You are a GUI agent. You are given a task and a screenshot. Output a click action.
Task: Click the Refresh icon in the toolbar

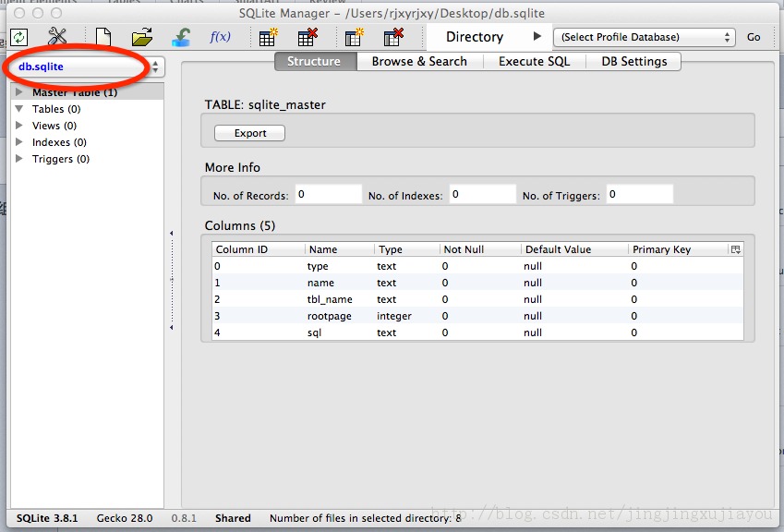(18, 37)
